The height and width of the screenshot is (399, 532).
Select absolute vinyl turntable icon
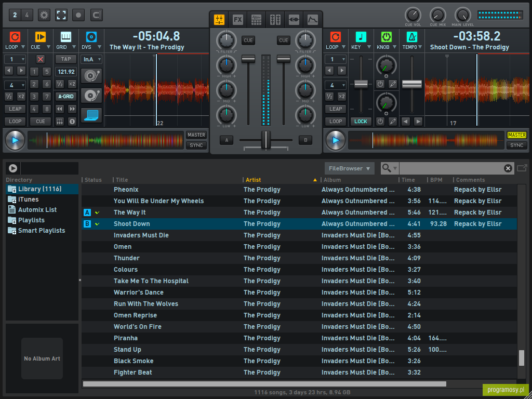(x=91, y=76)
